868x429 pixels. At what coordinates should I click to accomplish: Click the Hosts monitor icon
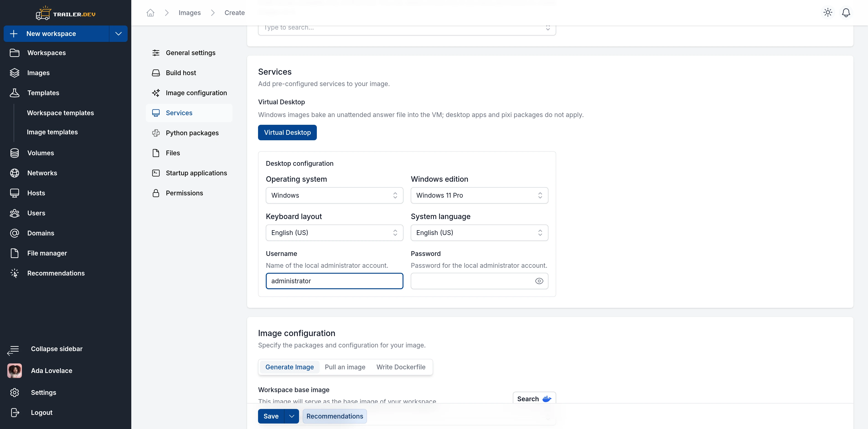tap(15, 193)
